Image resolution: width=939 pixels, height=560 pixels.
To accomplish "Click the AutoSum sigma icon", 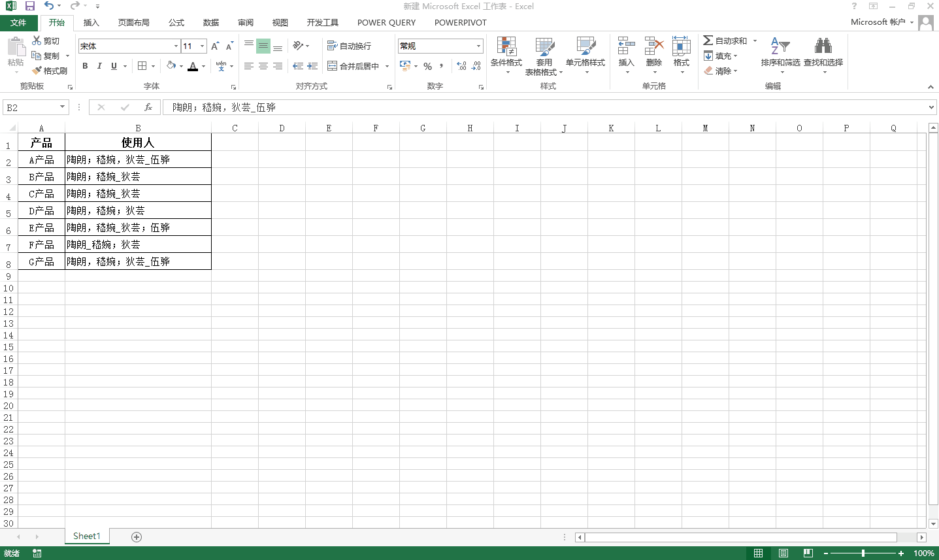I will pos(708,41).
